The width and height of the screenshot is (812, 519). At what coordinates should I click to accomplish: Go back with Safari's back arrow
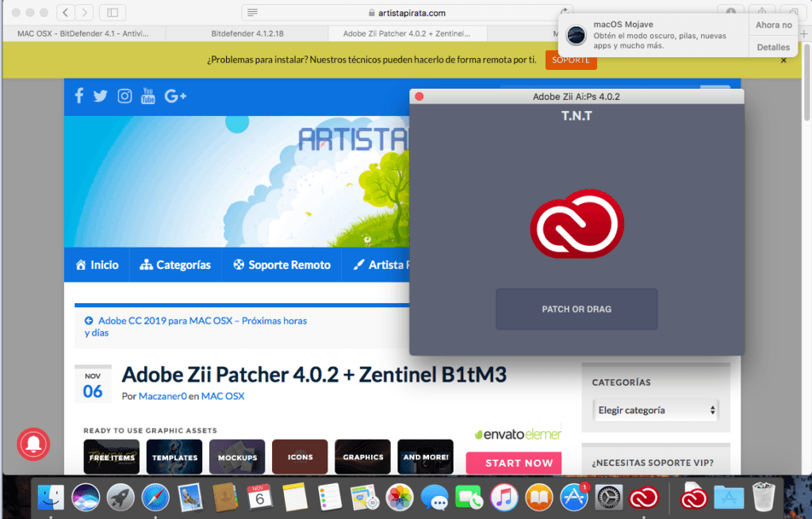(65, 13)
